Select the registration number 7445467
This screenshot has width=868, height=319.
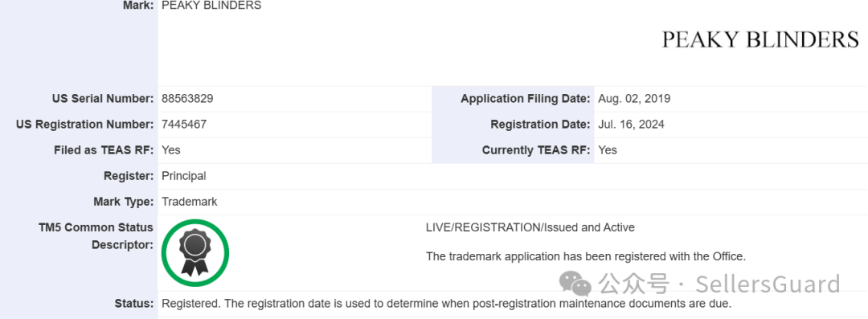(x=184, y=124)
